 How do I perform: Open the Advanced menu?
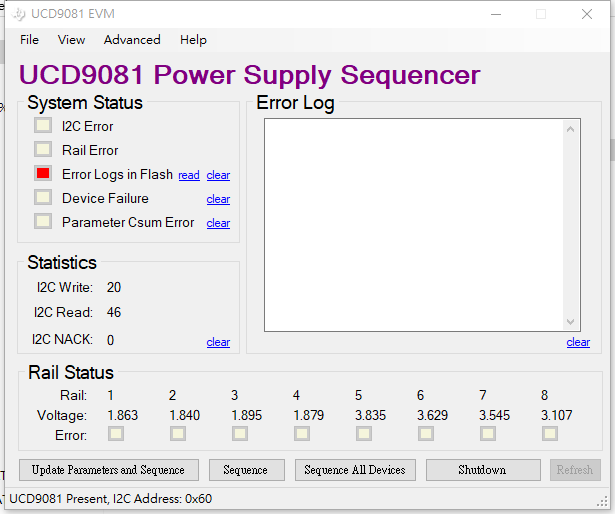pyautogui.click(x=132, y=40)
